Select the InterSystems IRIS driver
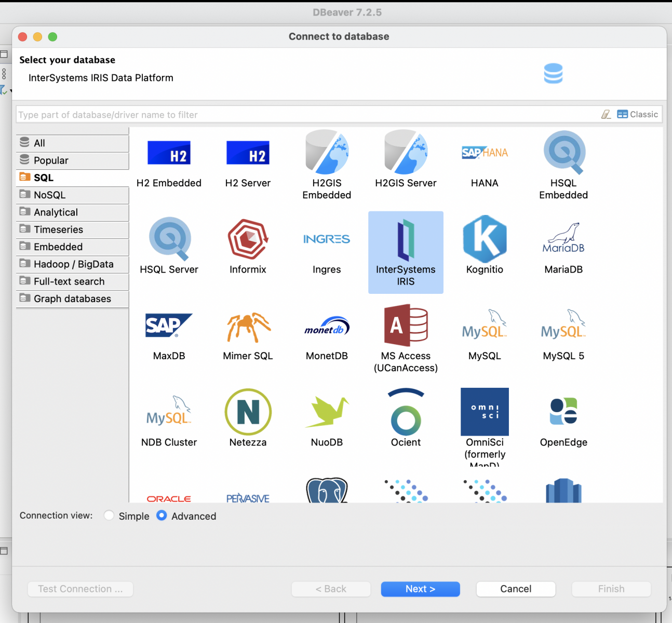Screen dimensions: 672x623 point(406,252)
